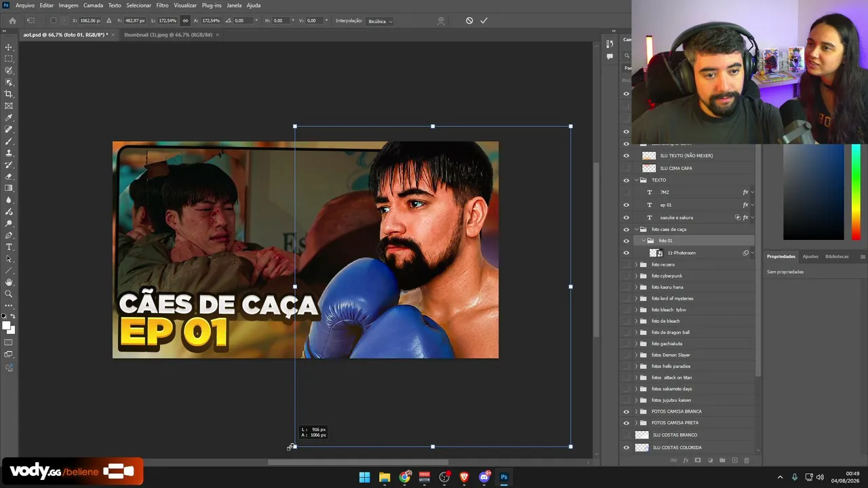Collapse the TEXTO group

click(636, 180)
